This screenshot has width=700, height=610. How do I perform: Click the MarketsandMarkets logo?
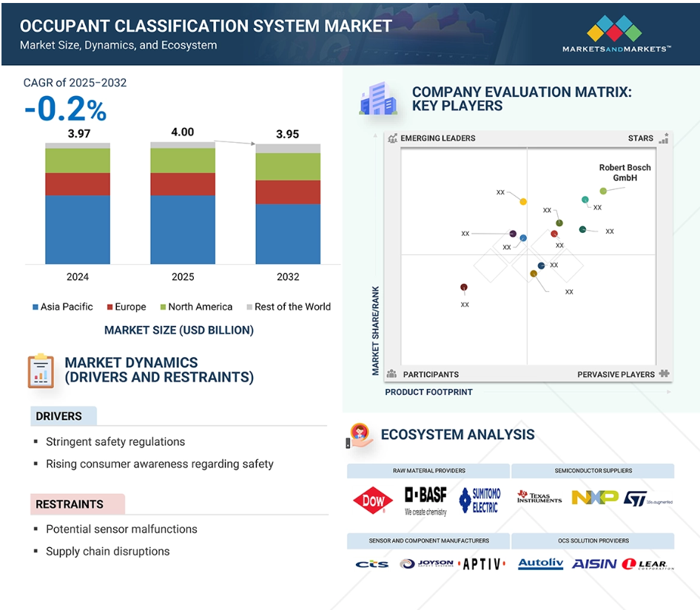[x=616, y=34]
